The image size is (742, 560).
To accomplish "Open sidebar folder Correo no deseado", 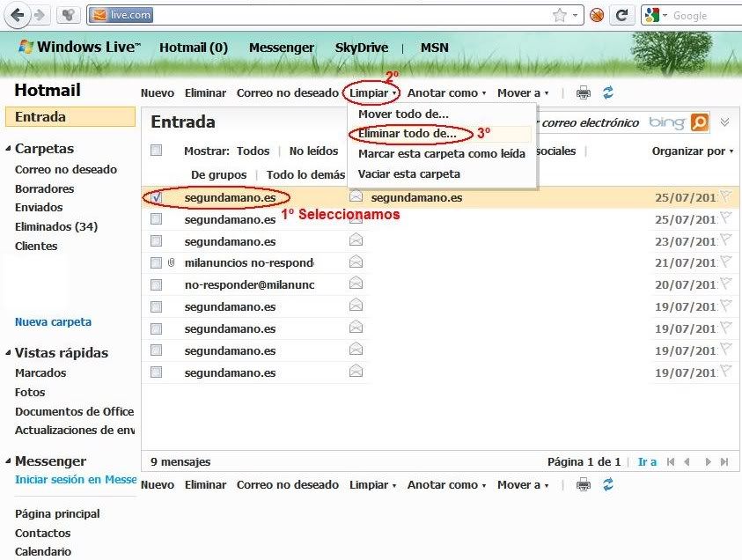I will point(66,169).
